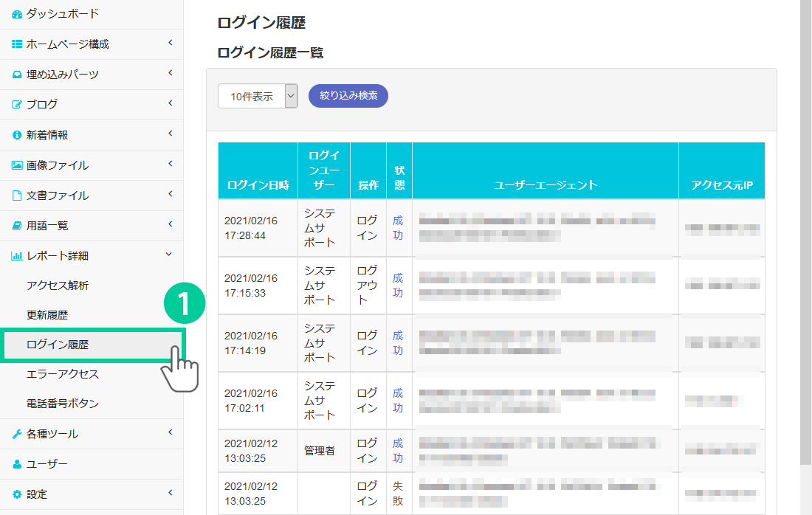Expand the 用語一覧 menu arrow
This screenshot has width=812, height=515.
(170, 224)
